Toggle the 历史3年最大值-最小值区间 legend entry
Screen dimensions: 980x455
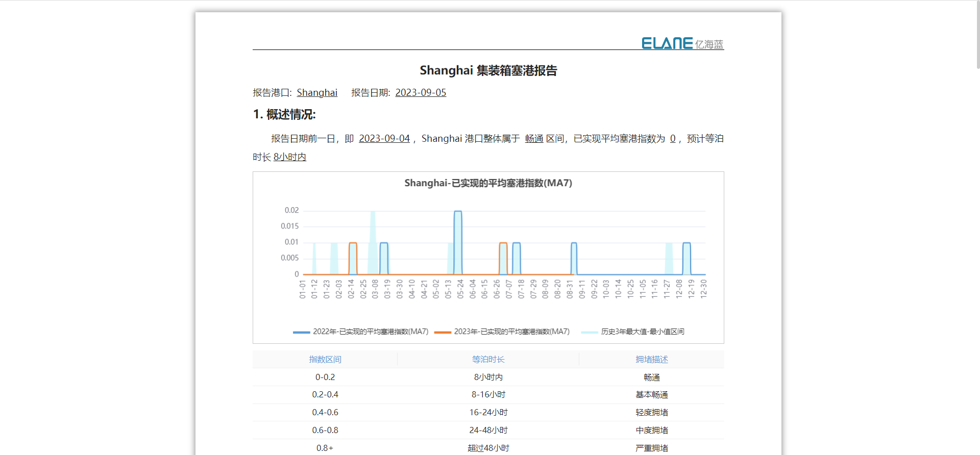[x=633, y=332]
